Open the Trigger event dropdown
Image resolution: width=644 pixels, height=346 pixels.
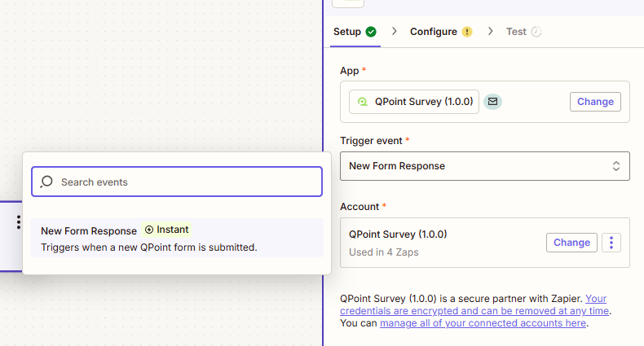[x=485, y=166]
